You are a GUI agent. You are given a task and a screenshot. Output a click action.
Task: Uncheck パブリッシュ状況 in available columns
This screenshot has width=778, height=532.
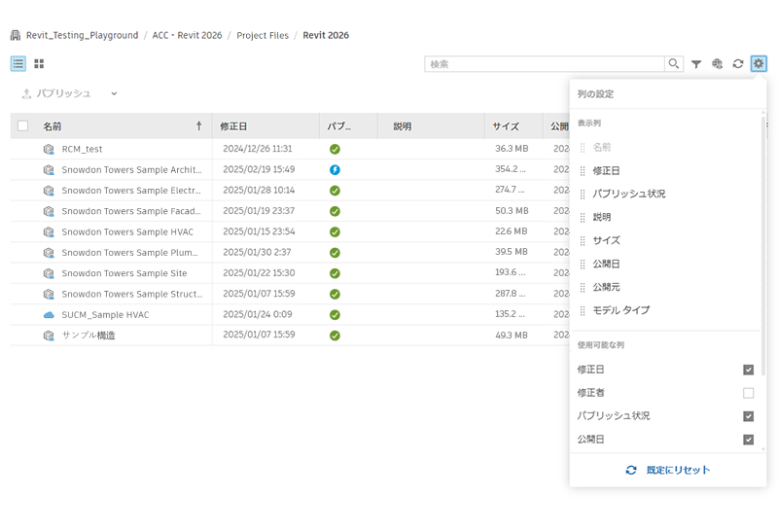coord(748,416)
